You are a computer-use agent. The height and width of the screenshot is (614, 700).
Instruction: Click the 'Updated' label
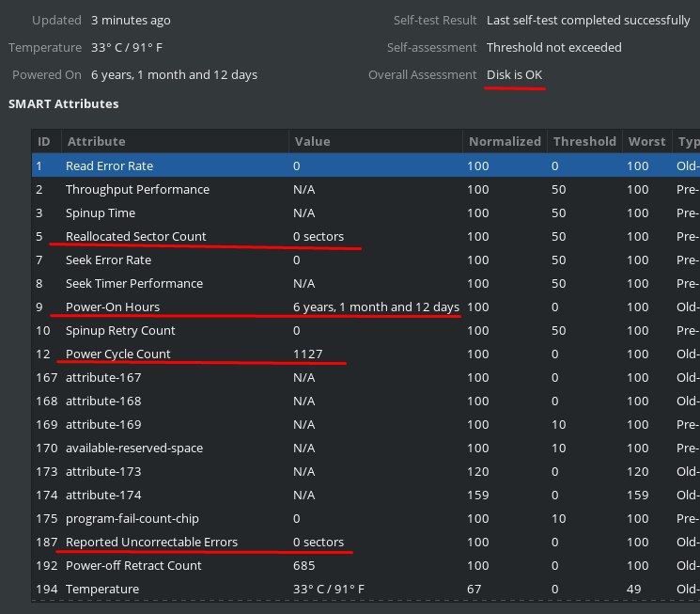(56, 20)
